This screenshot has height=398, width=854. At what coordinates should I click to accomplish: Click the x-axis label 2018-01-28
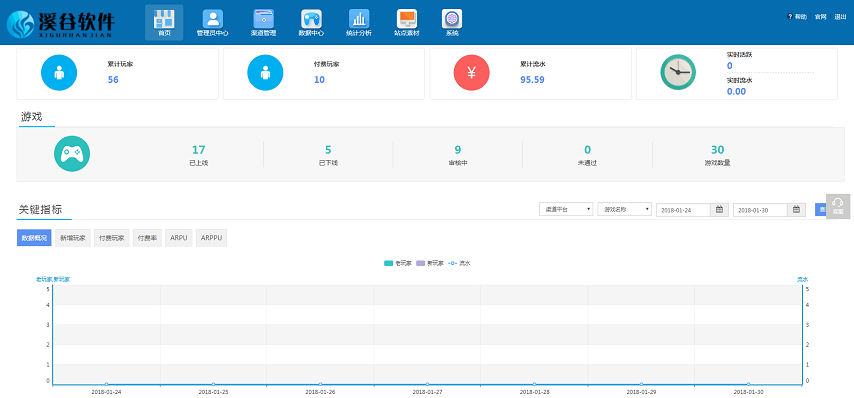click(534, 392)
